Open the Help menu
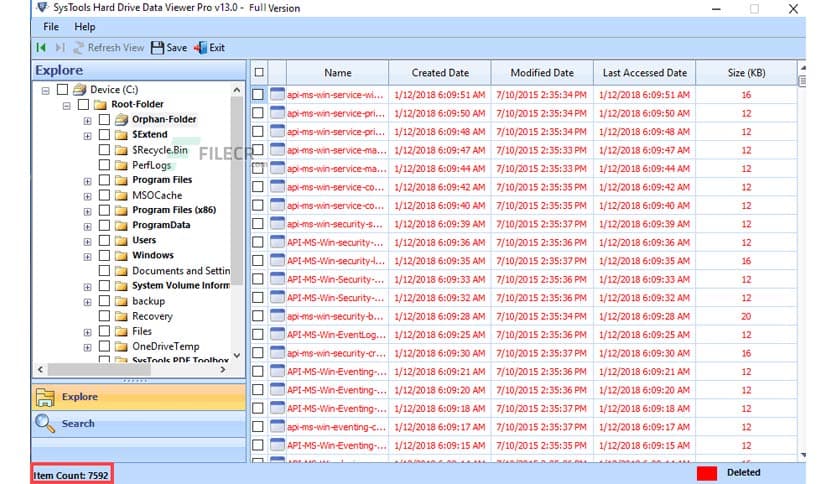 tap(85, 27)
